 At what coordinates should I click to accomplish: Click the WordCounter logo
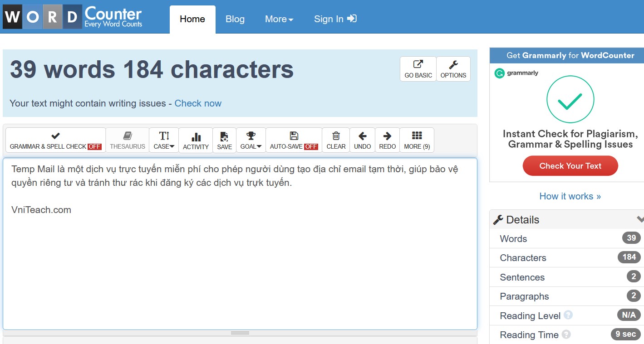pyautogui.click(x=73, y=16)
